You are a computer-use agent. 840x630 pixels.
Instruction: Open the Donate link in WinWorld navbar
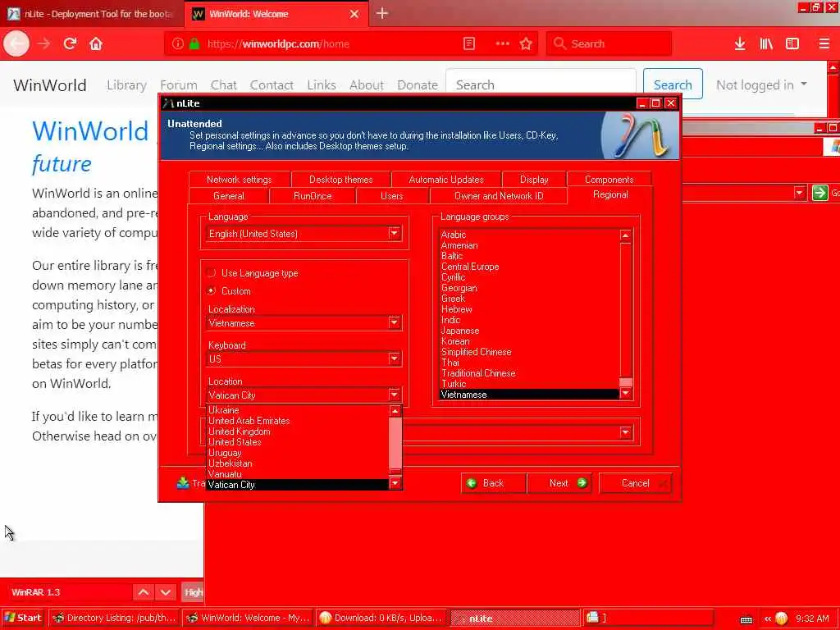click(x=418, y=84)
